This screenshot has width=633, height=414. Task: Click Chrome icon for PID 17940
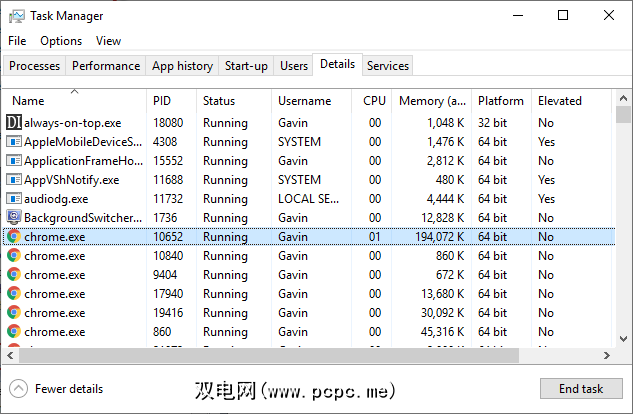point(14,294)
